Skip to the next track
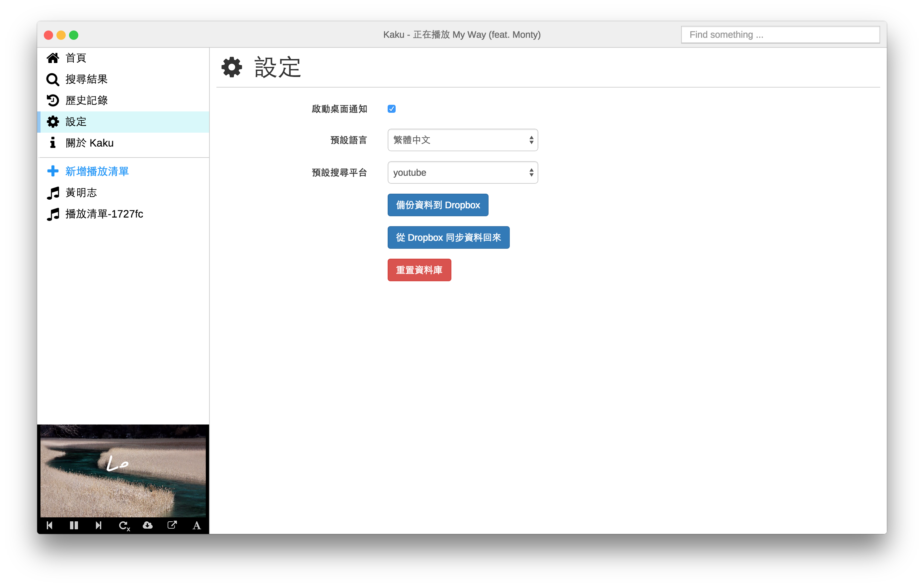The height and width of the screenshot is (587, 924). click(99, 525)
